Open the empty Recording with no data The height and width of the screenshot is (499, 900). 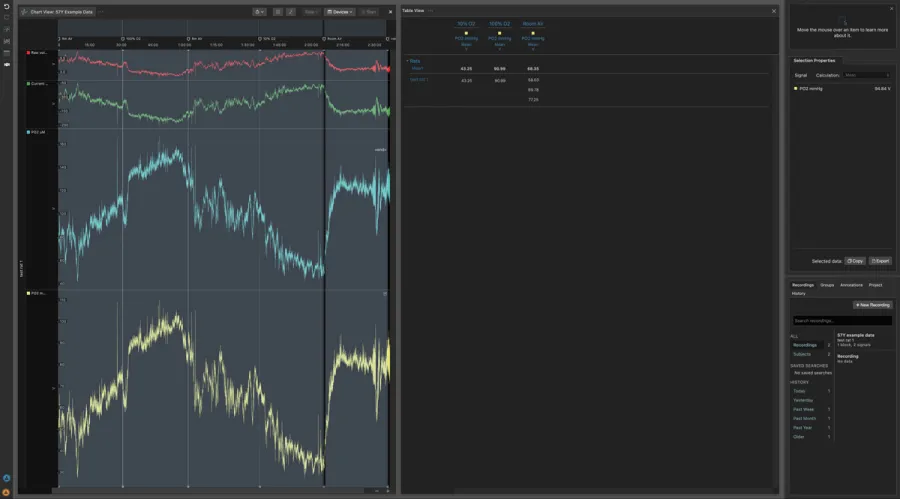[864, 358]
